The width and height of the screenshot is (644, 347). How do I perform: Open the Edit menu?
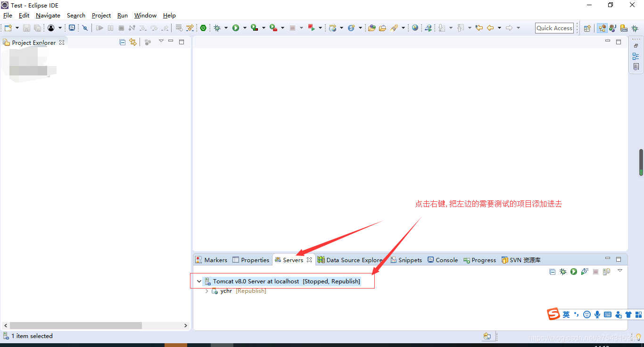click(24, 15)
